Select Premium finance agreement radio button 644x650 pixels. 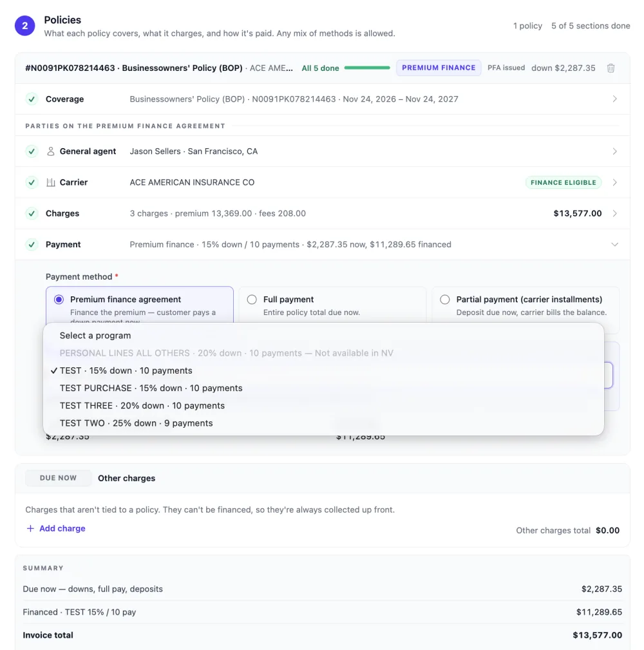[59, 300]
